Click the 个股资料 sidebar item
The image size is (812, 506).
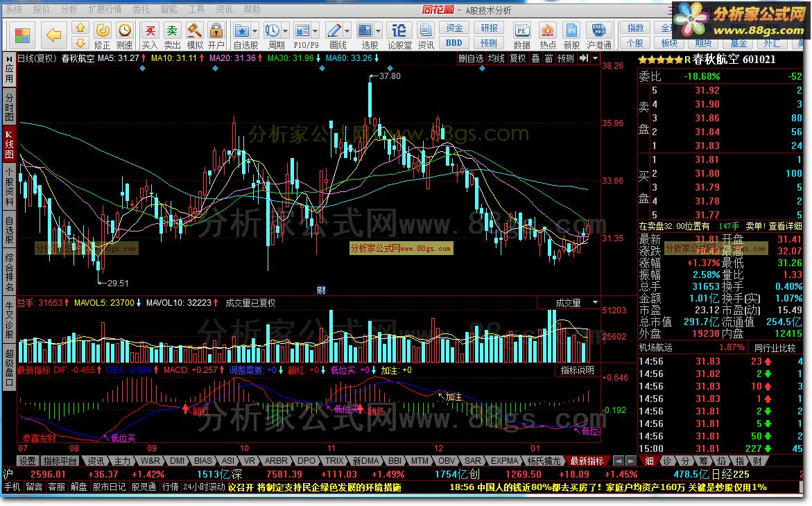click(9, 186)
